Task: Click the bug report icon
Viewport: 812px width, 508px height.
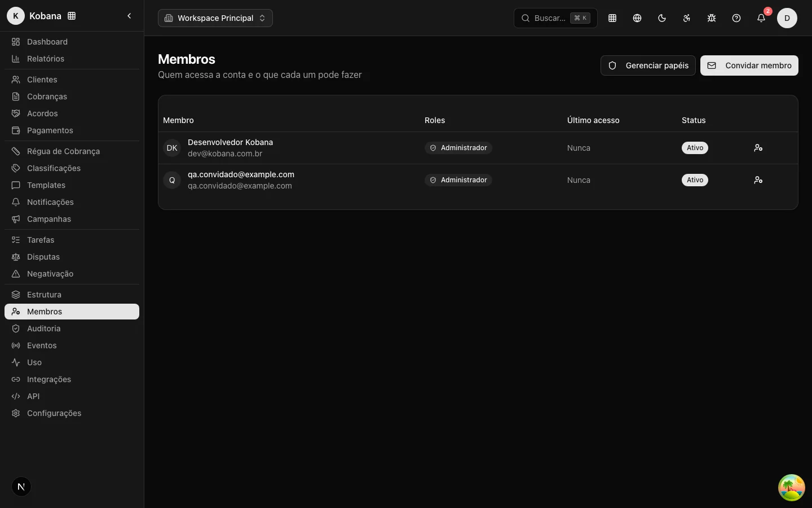Action: pos(712,18)
